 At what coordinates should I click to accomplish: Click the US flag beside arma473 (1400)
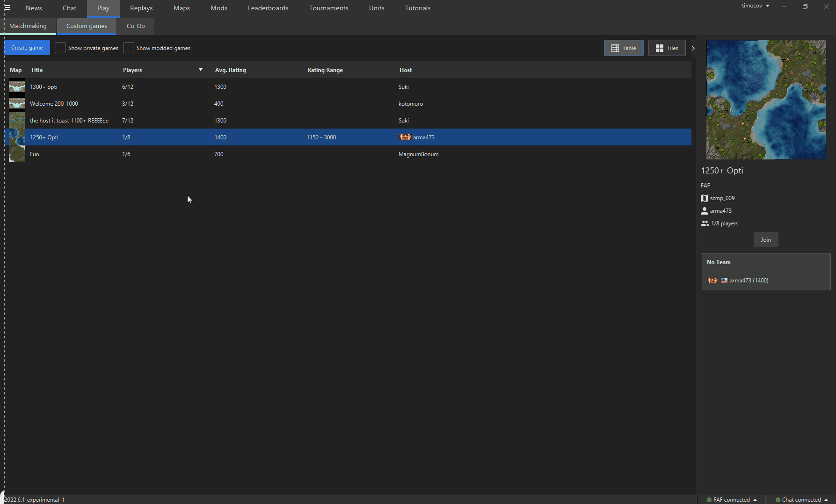(x=724, y=280)
